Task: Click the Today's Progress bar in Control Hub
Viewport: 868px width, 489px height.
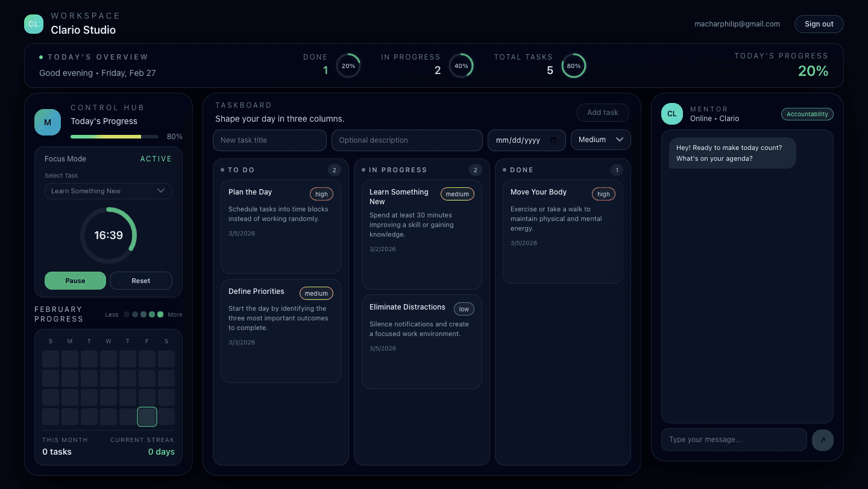Action: tap(115, 137)
